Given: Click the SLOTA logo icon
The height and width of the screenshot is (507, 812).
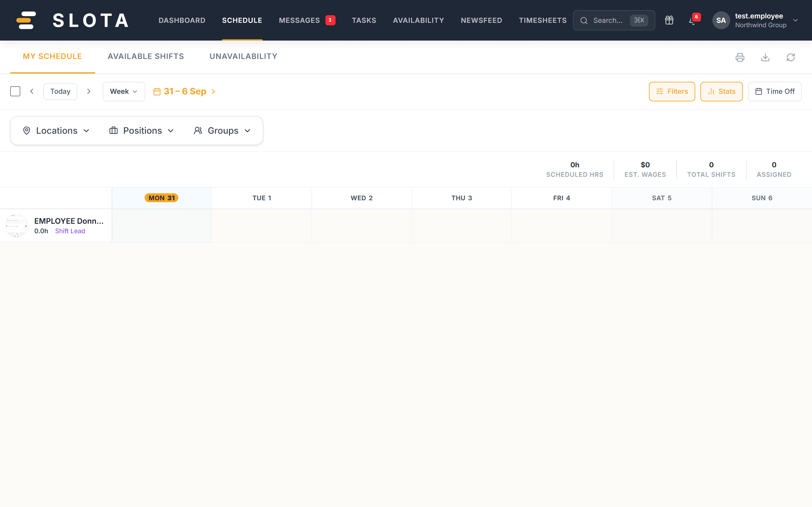Looking at the screenshot, I should [26, 20].
